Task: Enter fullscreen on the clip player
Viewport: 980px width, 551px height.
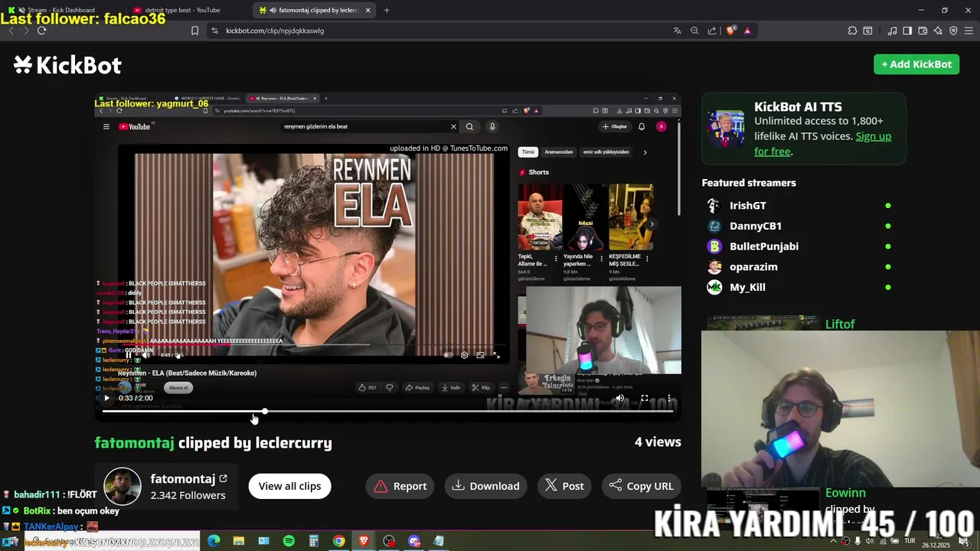Action: [x=645, y=398]
